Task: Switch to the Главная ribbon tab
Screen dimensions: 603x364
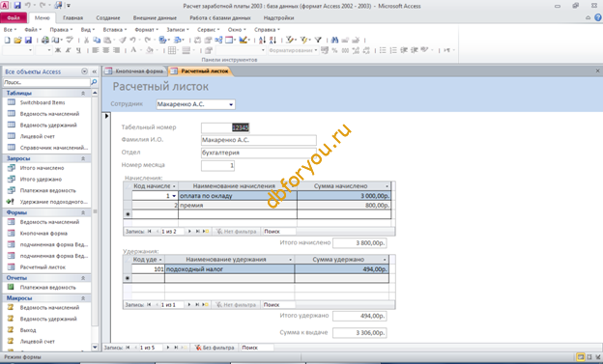Action: [72, 17]
